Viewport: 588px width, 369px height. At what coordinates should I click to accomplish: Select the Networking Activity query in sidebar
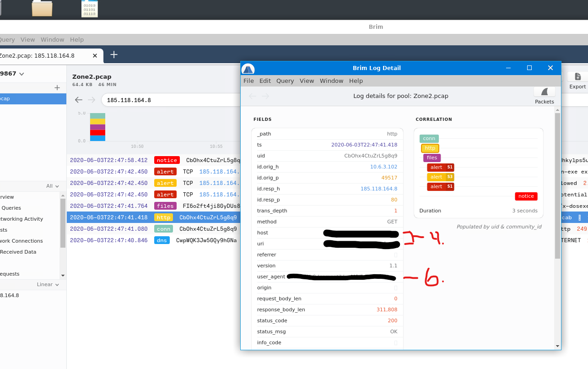click(x=22, y=219)
